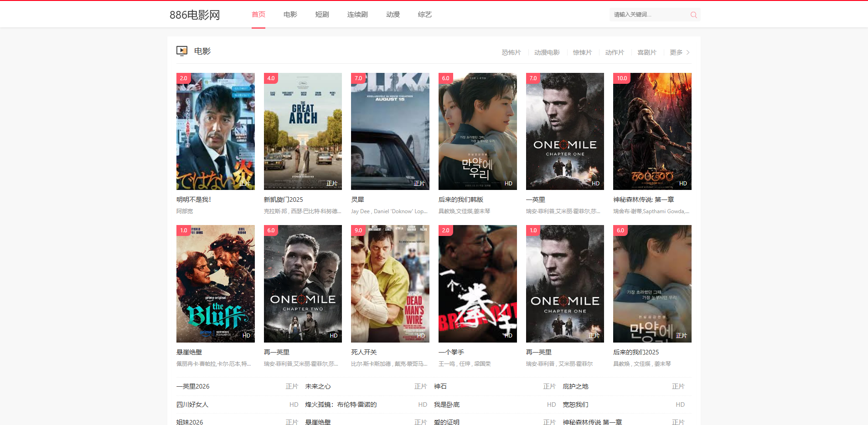The width and height of the screenshot is (868, 425).
Task: Select The Bluff poster thumbnail
Action: (215, 283)
